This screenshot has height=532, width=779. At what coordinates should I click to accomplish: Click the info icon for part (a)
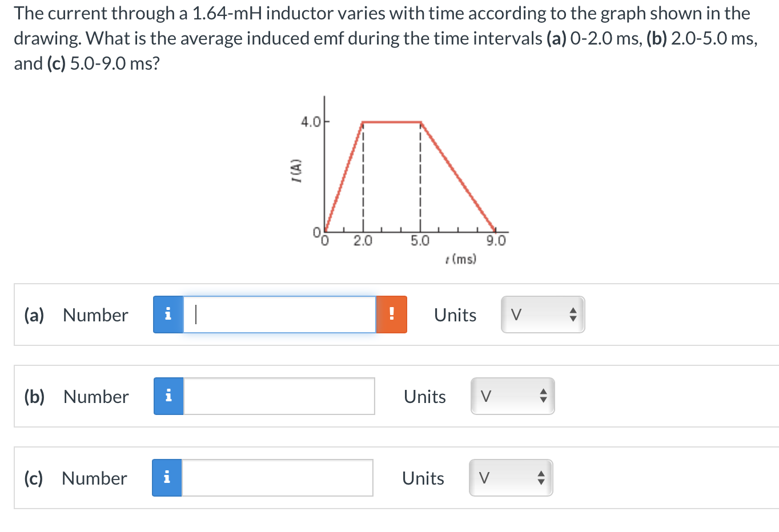click(168, 315)
